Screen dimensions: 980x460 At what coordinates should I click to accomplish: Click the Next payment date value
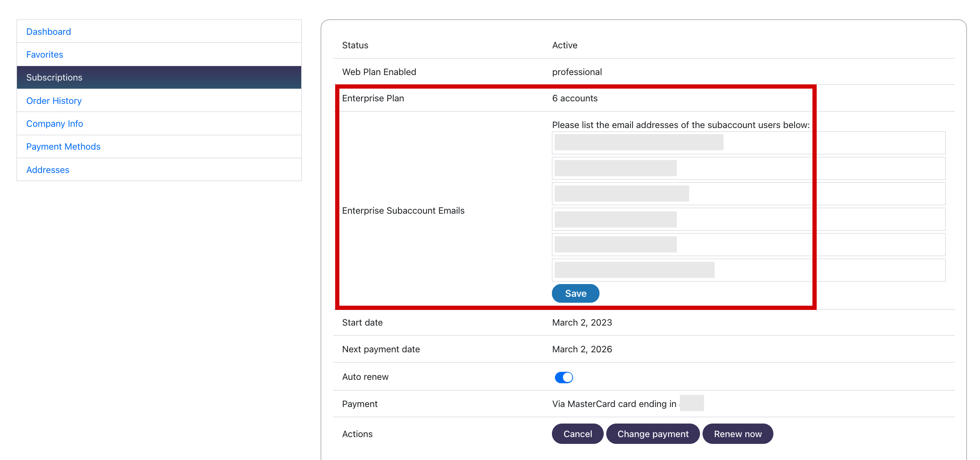(582, 349)
